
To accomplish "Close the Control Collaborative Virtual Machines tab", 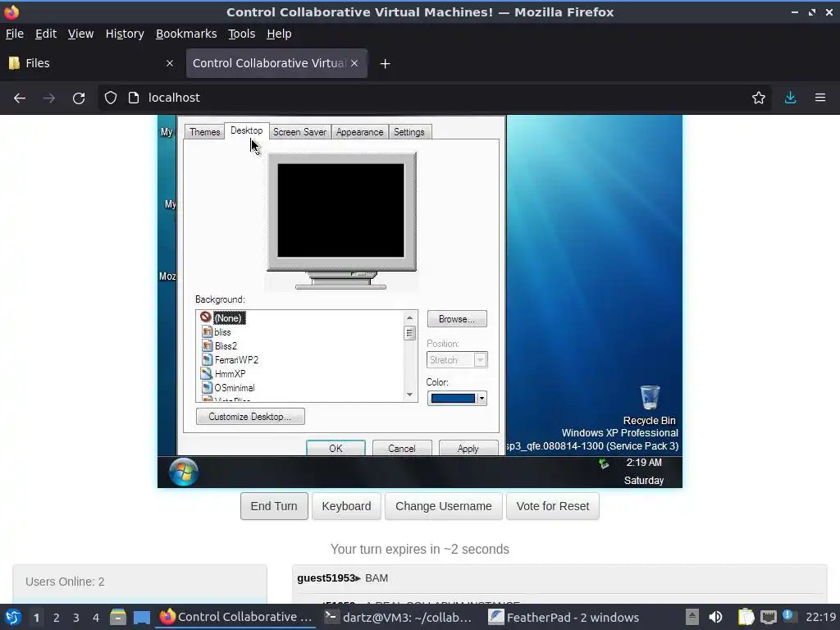I will click(354, 63).
